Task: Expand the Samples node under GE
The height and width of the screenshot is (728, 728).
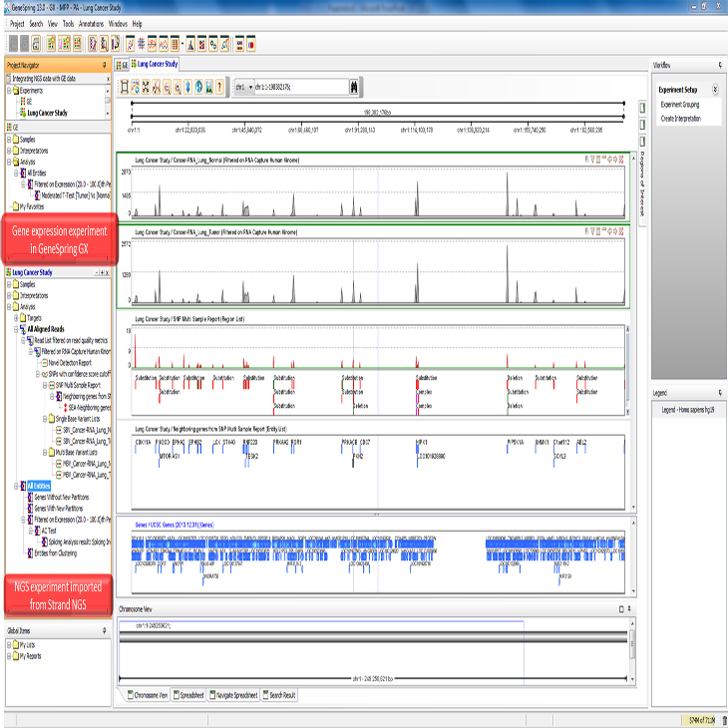Action: (9, 139)
